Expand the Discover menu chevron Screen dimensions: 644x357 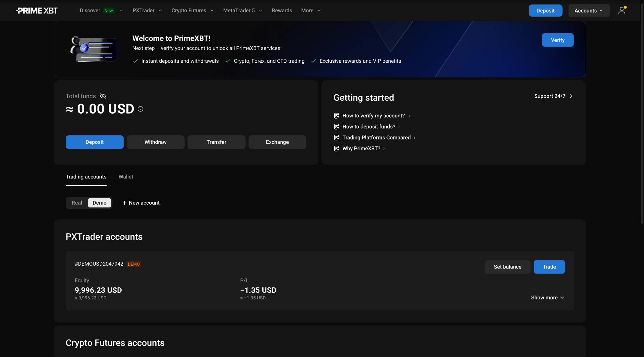121,11
